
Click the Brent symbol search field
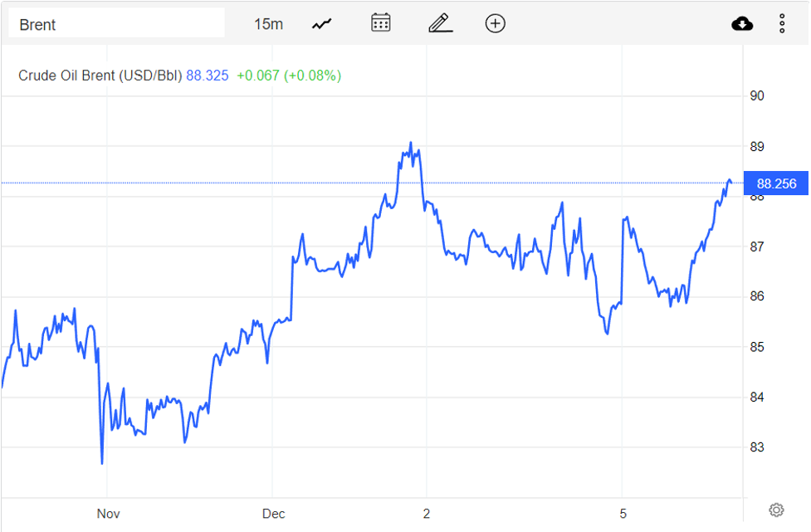[x=116, y=24]
